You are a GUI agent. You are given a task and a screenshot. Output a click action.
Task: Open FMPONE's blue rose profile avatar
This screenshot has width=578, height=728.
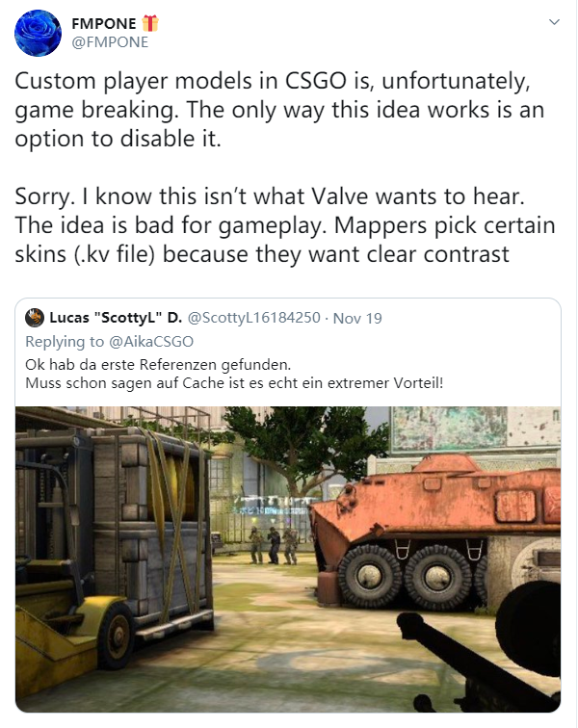(x=38, y=34)
